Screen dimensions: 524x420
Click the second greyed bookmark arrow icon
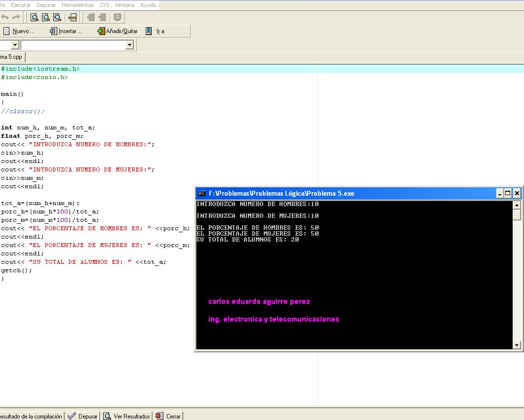click(x=102, y=17)
